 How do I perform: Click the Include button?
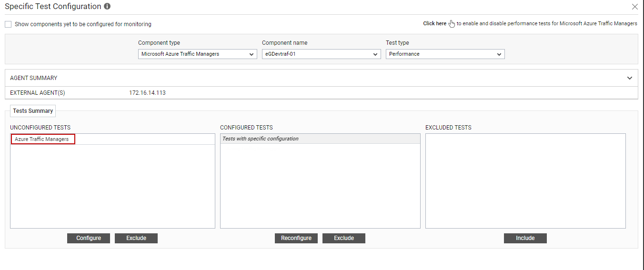pos(525,238)
